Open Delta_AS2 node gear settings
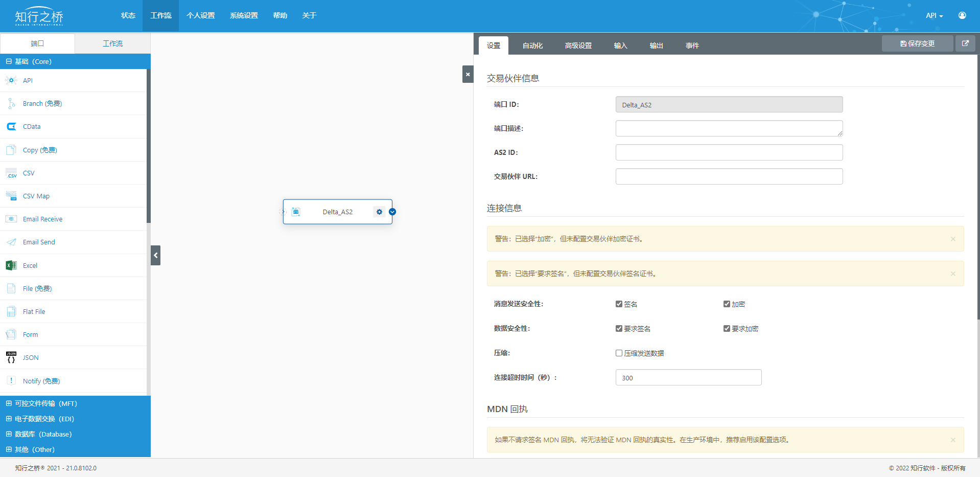The height and width of the screenshot is (477, 980). pyautogui.click(x=379, y=212)
